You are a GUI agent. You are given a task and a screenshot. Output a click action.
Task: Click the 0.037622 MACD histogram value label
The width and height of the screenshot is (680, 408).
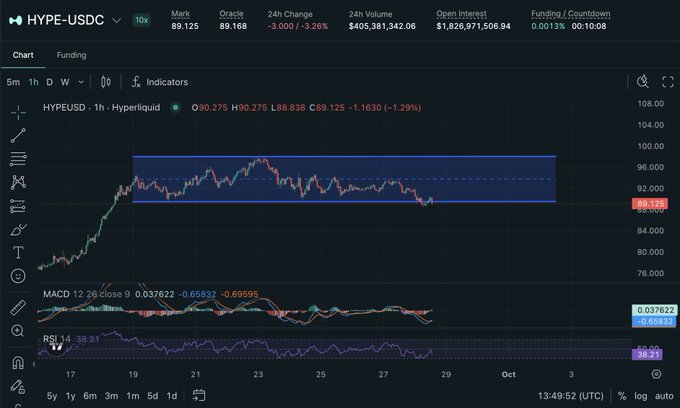[655, 310]
